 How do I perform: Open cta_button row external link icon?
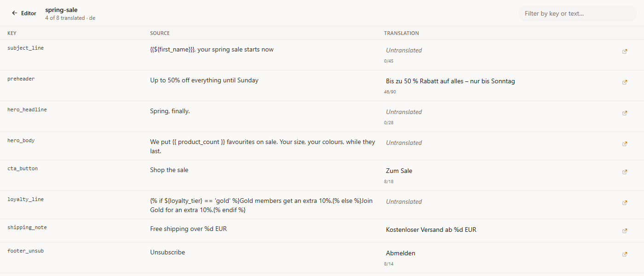pyautogui.click(x=624, y=172)
